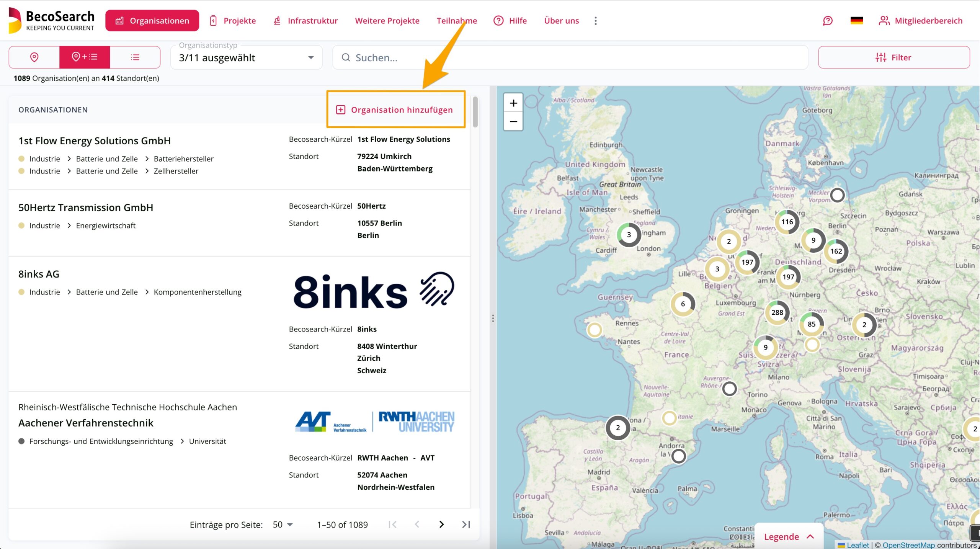Open 1st Flow Energy Solutions GmbH entry
This screenshot has height=549, width=980.
tap(95, 141)
